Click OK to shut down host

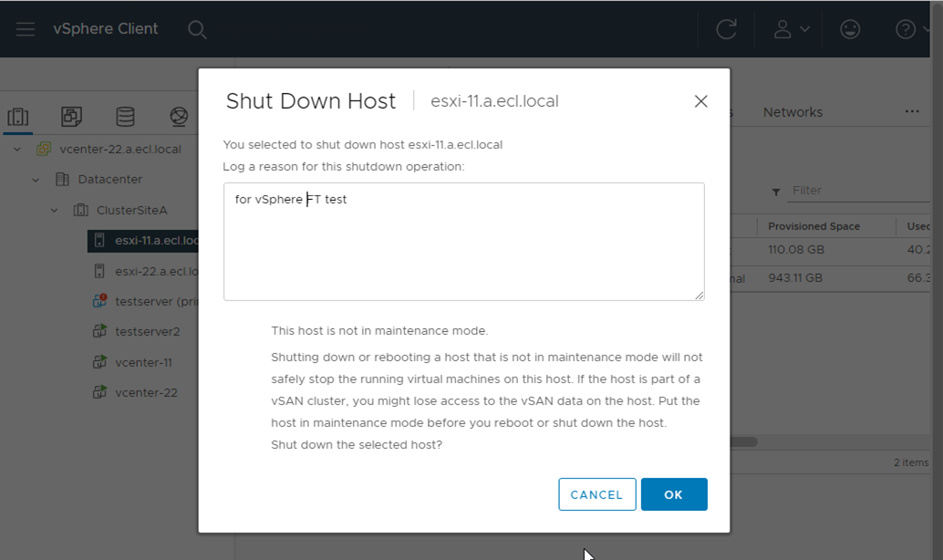point(674,494)
